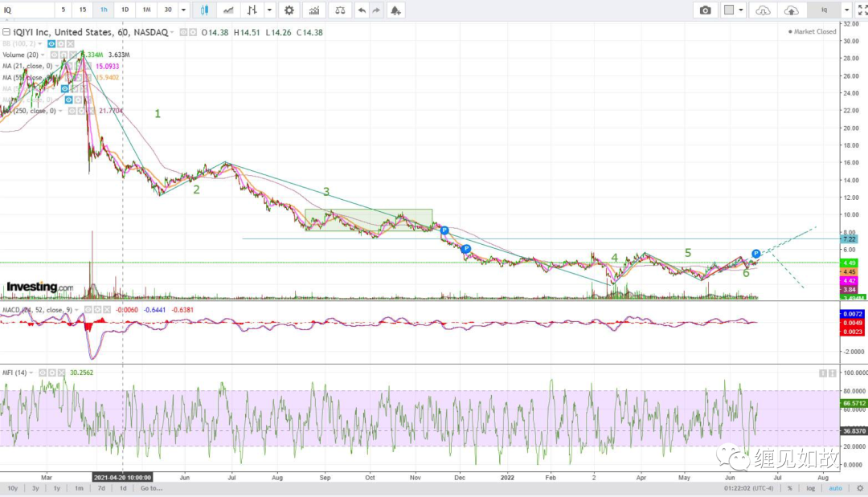Select the 1D interval
Screen dimensions: 868x497
(x=125, y=10)
